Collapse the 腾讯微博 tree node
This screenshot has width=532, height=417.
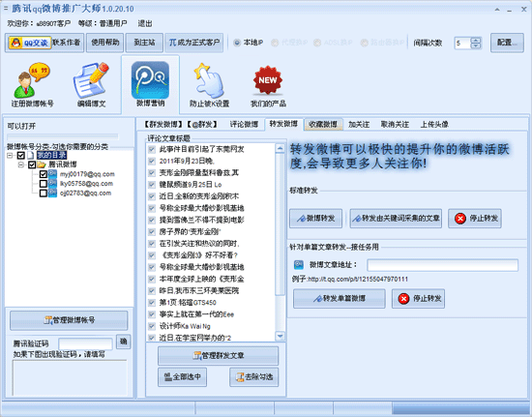21,164
